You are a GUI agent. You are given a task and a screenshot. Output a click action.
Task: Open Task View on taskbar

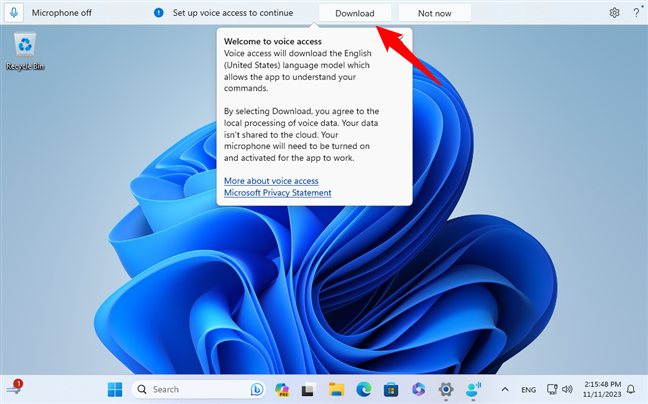click(309, 389)
